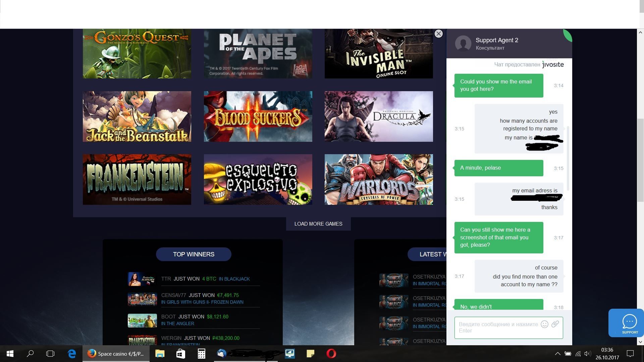This screenshot has width=644, height=362.
Task: Launch Opera browser from the taskbar
Action: click(331, 354)
